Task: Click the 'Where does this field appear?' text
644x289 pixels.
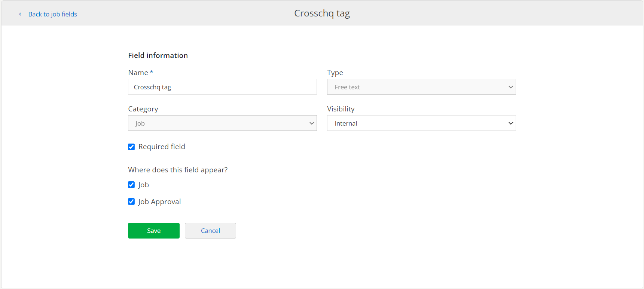Action: click(x=178, y=170)
